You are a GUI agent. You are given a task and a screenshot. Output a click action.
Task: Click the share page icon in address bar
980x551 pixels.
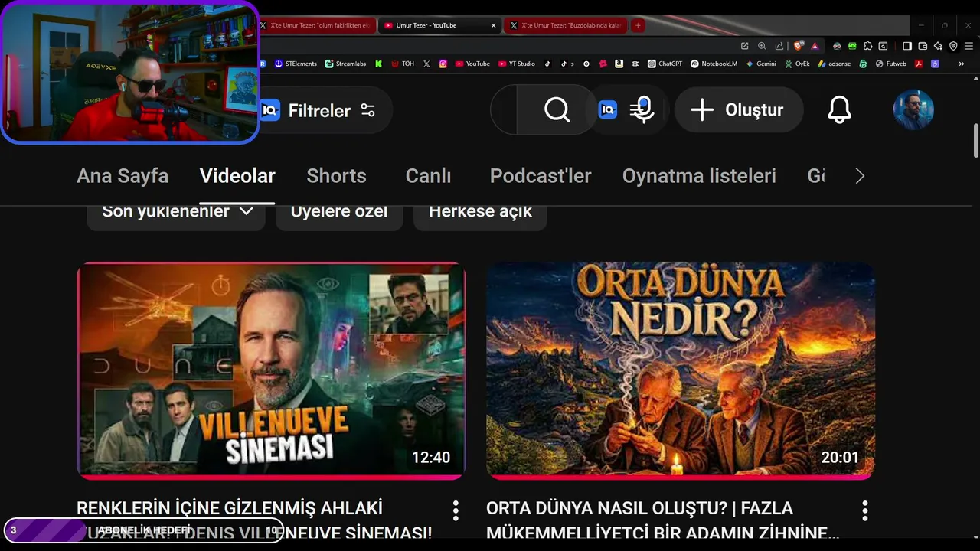point(779,46)
